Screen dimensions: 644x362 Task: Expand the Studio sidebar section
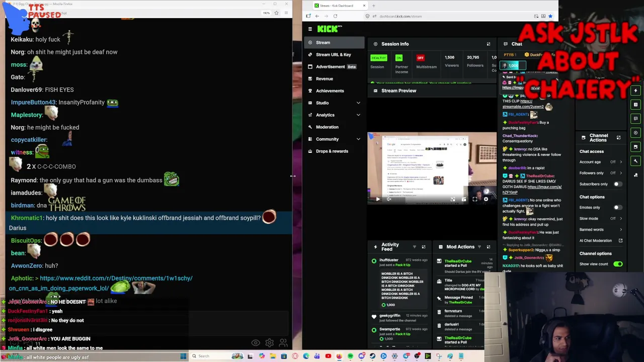(358, 103)
